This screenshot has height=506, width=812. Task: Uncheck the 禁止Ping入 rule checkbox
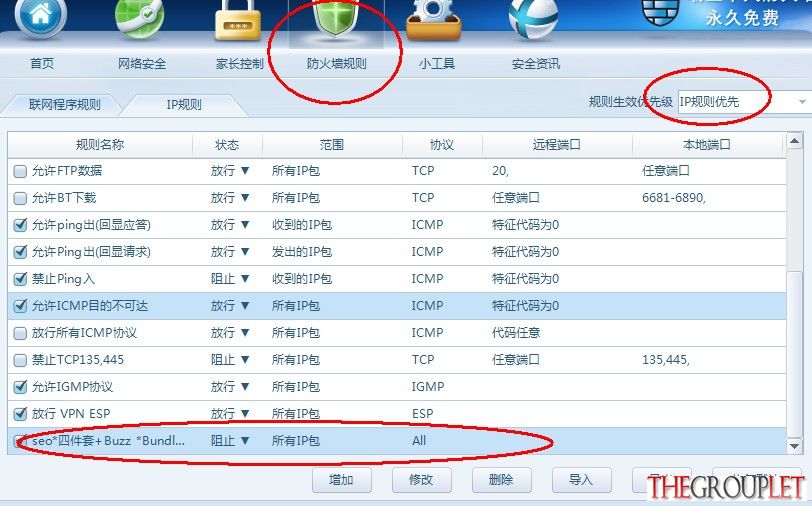click(x=20, y=279)
